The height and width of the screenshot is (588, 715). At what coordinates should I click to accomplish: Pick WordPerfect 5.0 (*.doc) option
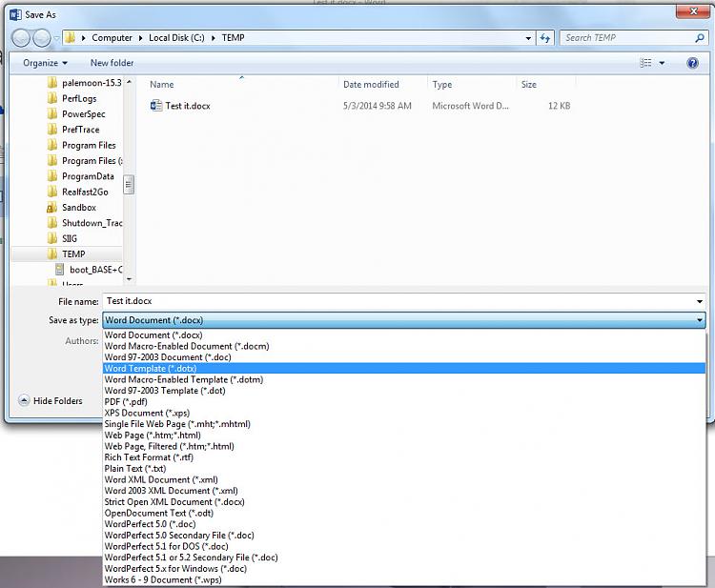point(404,524)
